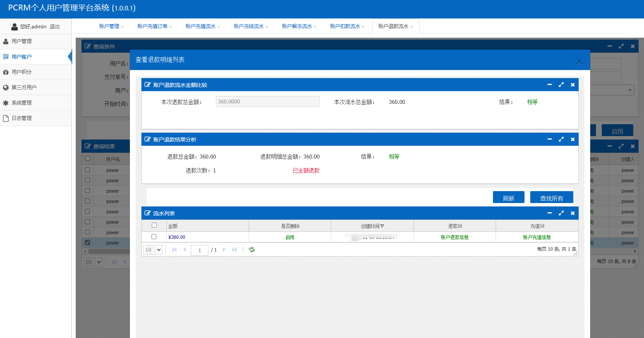Click the green refresh icon in pager
The height and width of the screenshot is (338, 644).
(252, 250)
